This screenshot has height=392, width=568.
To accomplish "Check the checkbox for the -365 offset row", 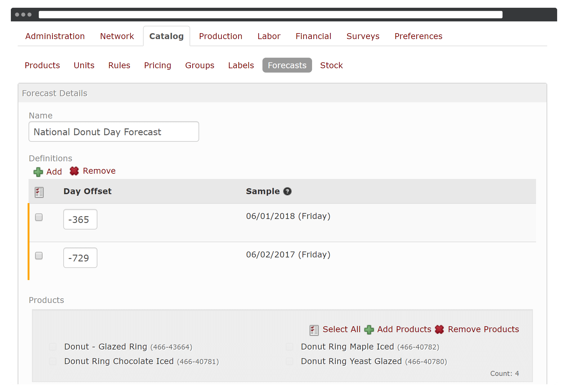I will 39,217.
